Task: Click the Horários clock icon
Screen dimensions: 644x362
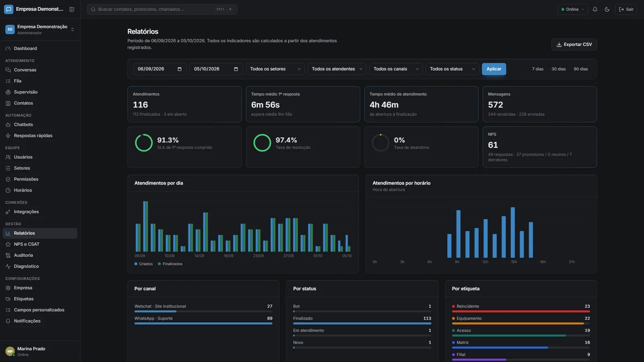Action: coord(8,190)
